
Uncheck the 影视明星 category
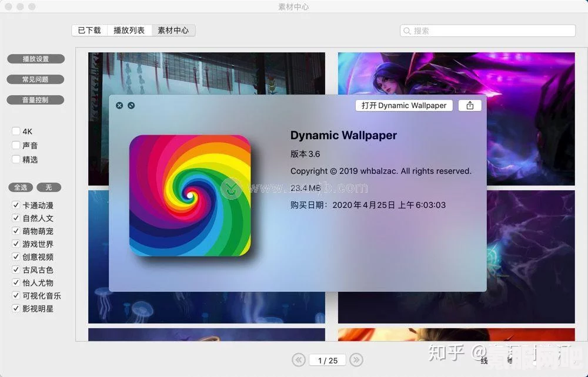pos(16,308)
